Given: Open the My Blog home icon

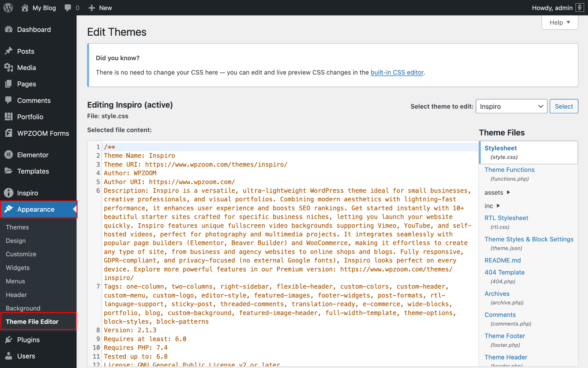Looking at the screenshot, I should point(25,8).
